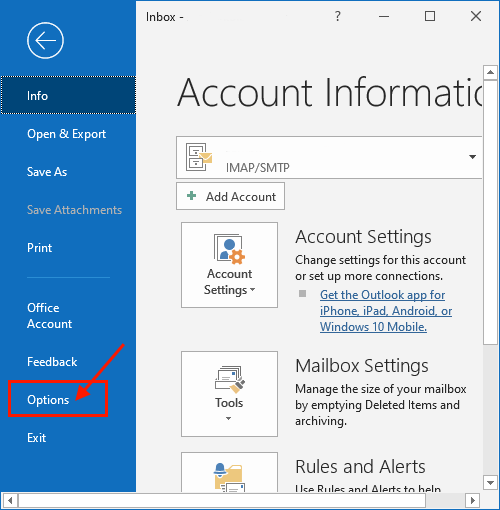500x510 pixels.
Task: Expand the Tools button dropdown arrow
Action: (x=228, y=418)
